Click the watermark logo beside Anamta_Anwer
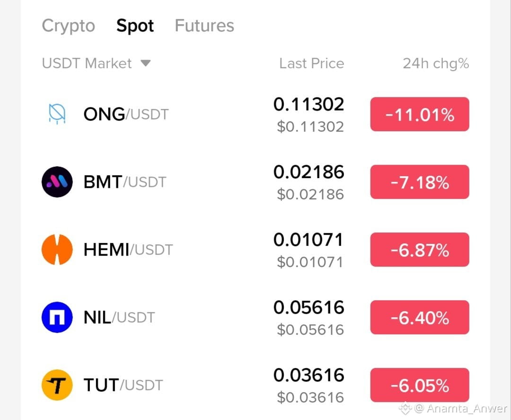Viewport: 511px width, 420px height. pyautogui.click(x=405, y=408)
